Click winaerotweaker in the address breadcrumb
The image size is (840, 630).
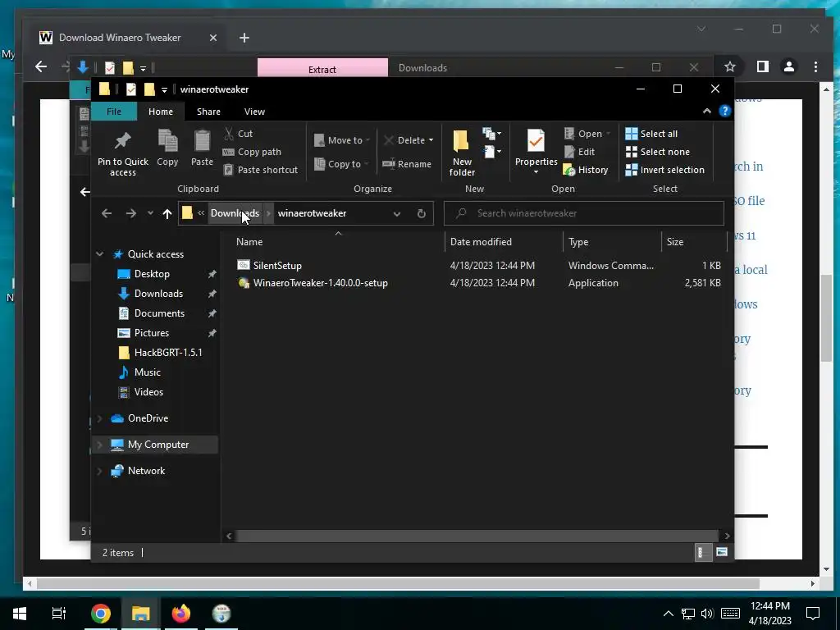(312, 213)
